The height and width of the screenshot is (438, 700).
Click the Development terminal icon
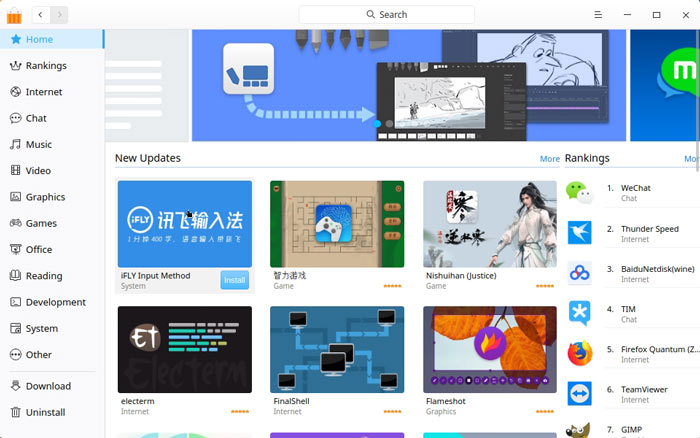point(16,302)
